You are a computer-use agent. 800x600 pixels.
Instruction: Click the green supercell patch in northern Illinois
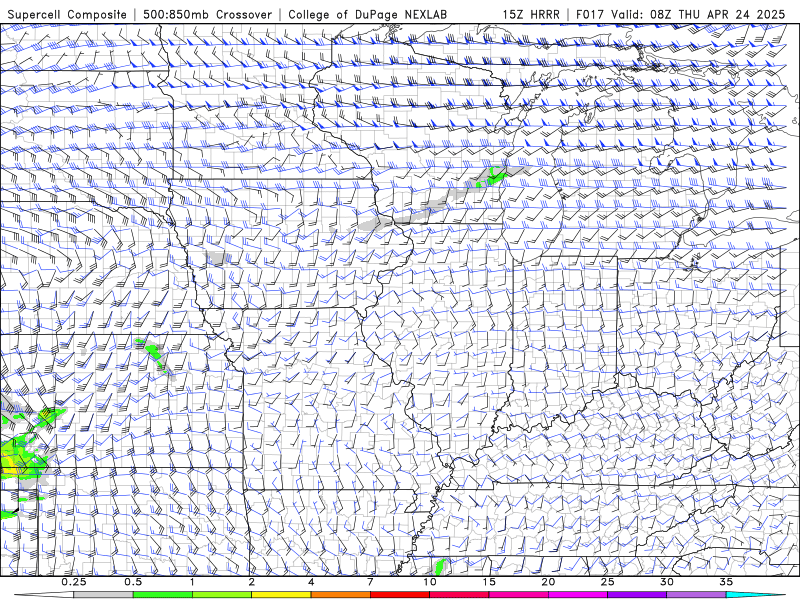tap(493, 176)
